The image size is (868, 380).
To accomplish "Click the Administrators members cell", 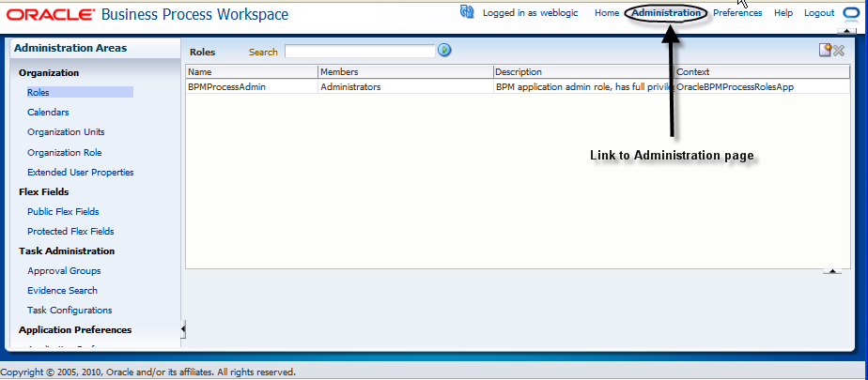I will [x=405, y=87].
